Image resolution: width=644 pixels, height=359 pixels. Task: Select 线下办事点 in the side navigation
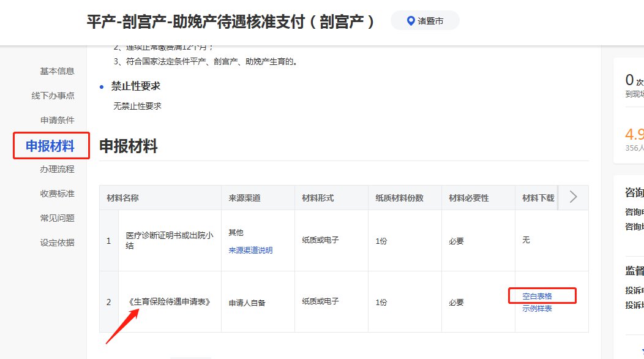(53, 96)
